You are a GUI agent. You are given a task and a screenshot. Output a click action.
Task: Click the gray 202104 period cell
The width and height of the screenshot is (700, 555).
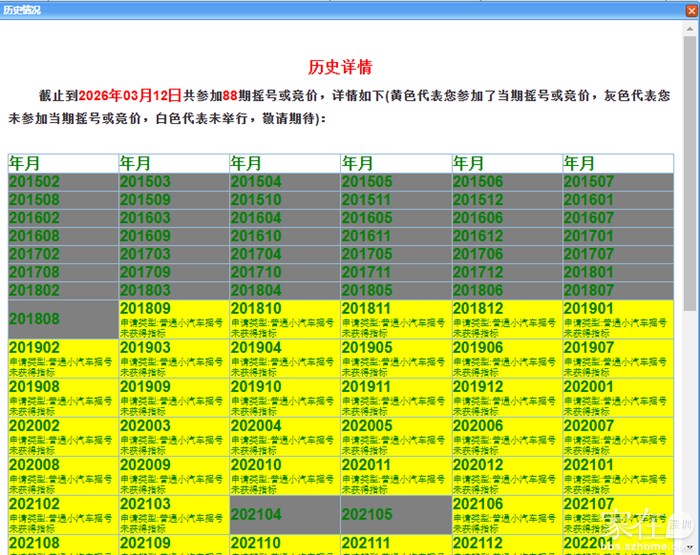pyautogui.click(x=284, y=514)
